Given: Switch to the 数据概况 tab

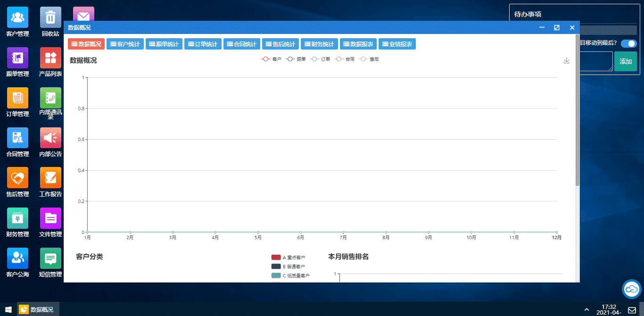Looking at the screenshot, I should pyautogui.click(x=86, y=44).
